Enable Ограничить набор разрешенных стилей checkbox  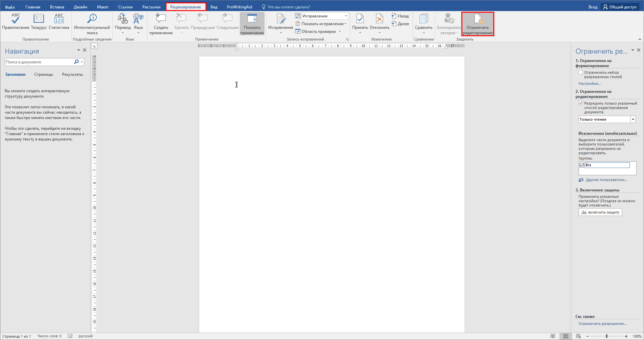[x=581, y=72]
